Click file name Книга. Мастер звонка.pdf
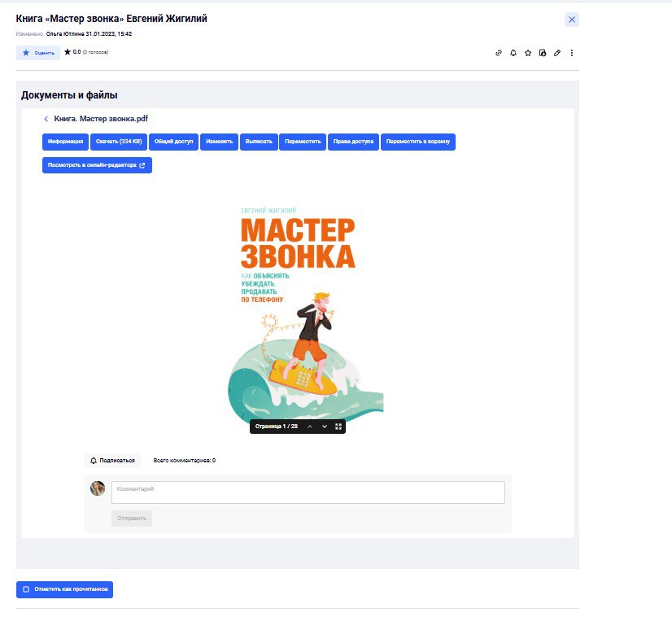Viewport: 672px width, 617px height. [101, 119]
